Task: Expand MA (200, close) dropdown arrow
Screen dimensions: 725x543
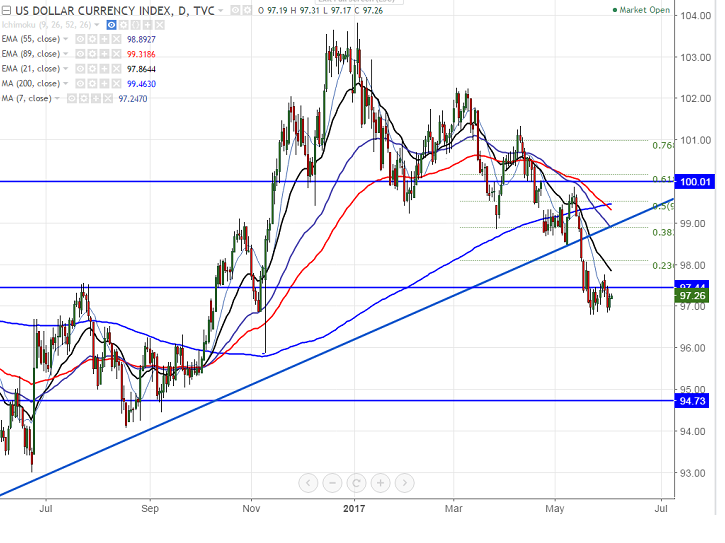Action: (66, 84)
